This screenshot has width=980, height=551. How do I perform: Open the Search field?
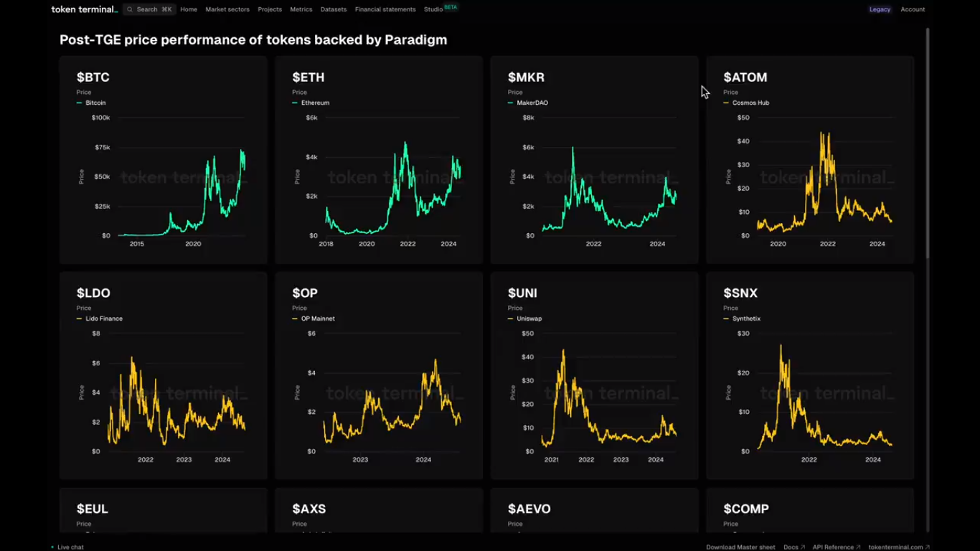[x=149, y=9]
